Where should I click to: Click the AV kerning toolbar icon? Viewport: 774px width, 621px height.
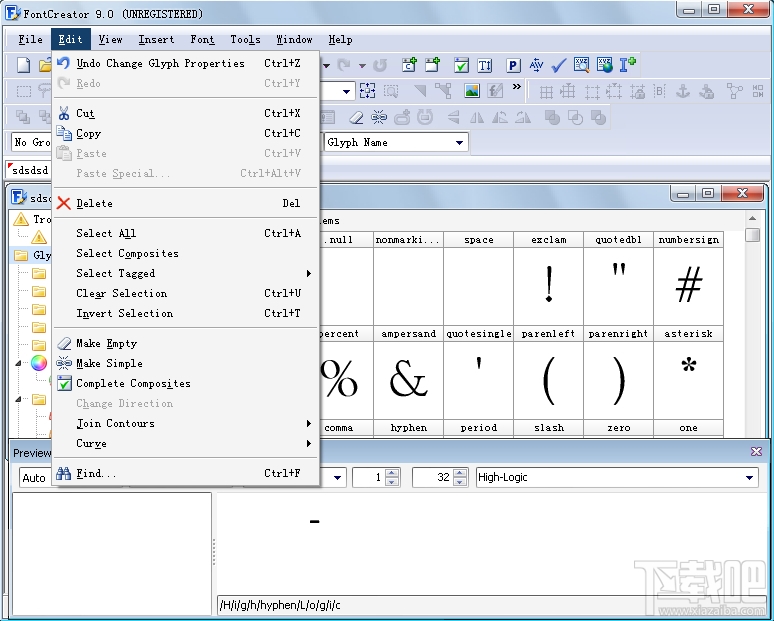point(536,65)
